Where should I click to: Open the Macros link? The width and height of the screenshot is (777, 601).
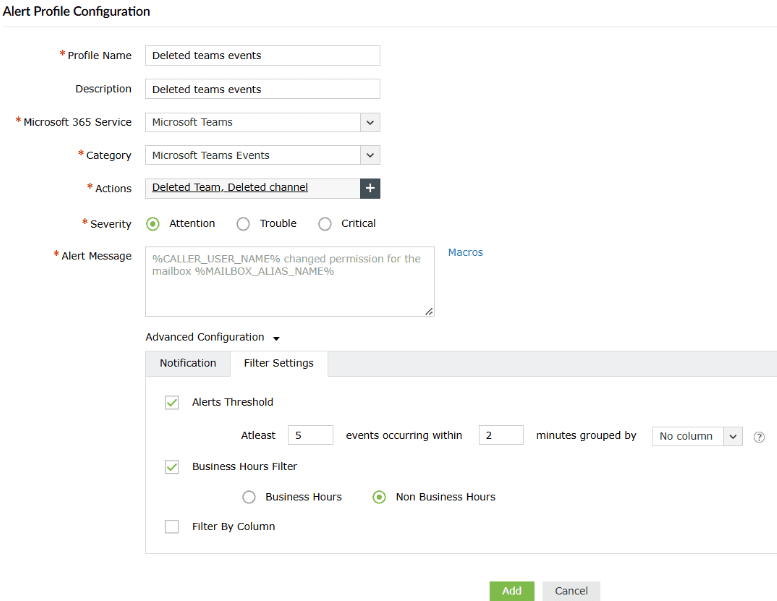coord(465,253)
